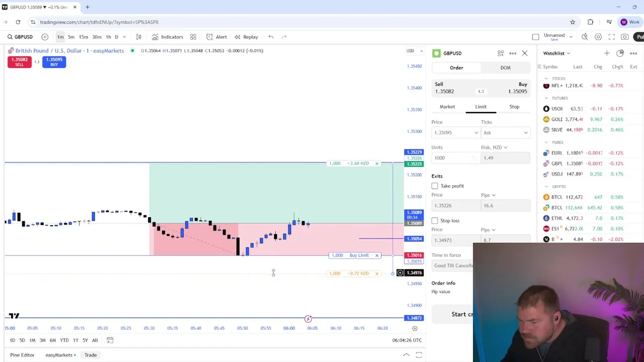
Task: Open time axis settings gear icon
Action: pos(415,328)
